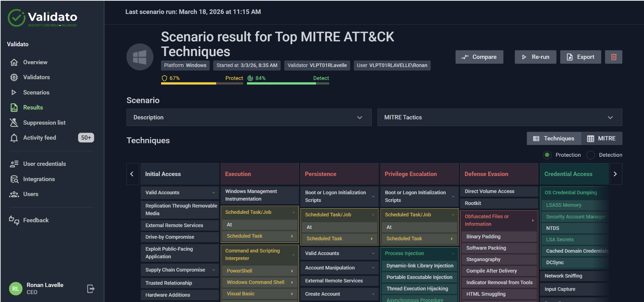Open Integrations from the sidebar icon

tap(14, 179)
